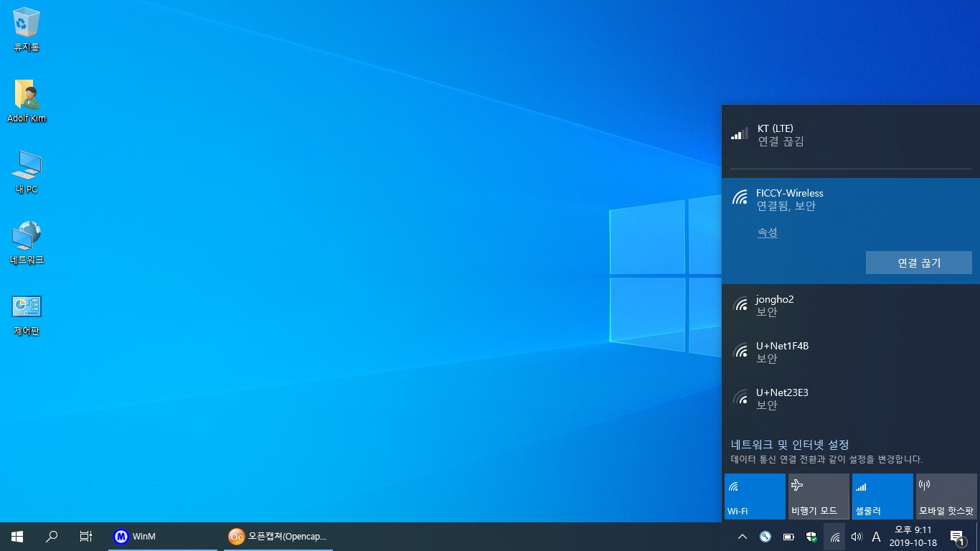Open the clock showing 오후 9:11

pyautogui.click(x=913, y=536)
